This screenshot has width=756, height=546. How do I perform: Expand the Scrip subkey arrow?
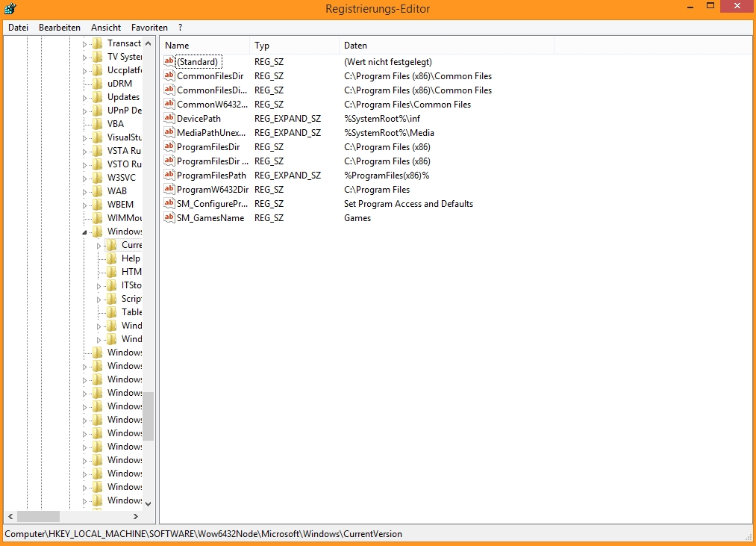point(99,300)
